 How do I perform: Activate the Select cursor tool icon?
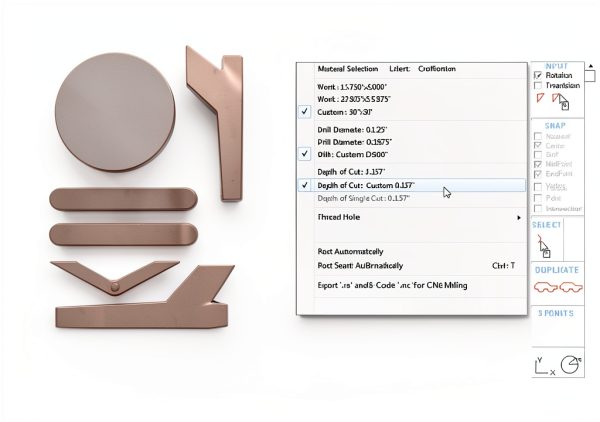(544, 246)
